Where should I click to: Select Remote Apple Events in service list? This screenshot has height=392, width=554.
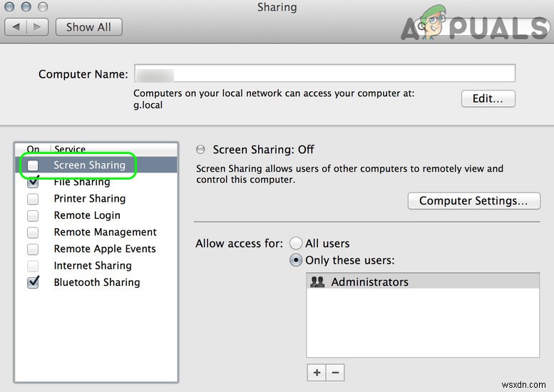104,249
